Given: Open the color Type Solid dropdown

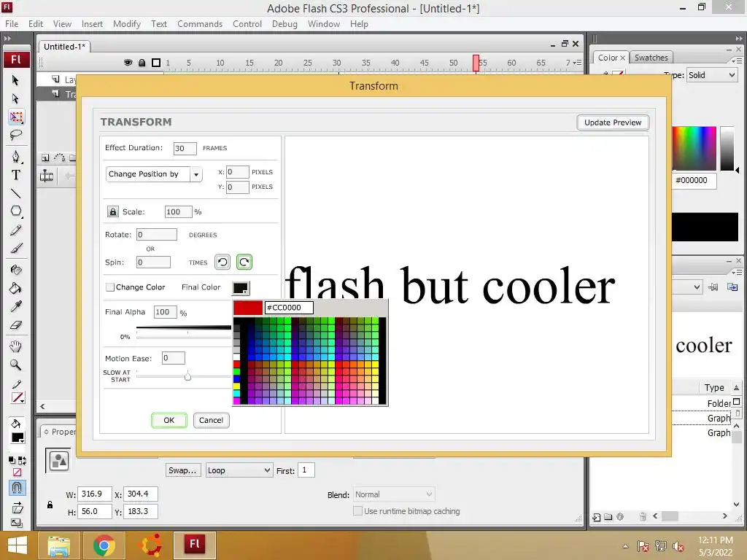Looking at the screenshot, I should click(x=712, y=75).
